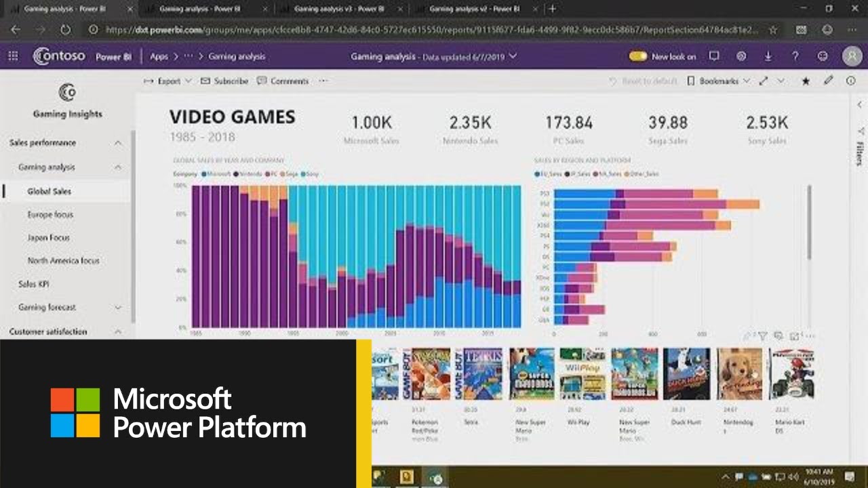
Task: Switch to second Gaming analysis browser tab
Action: point(207,9)
